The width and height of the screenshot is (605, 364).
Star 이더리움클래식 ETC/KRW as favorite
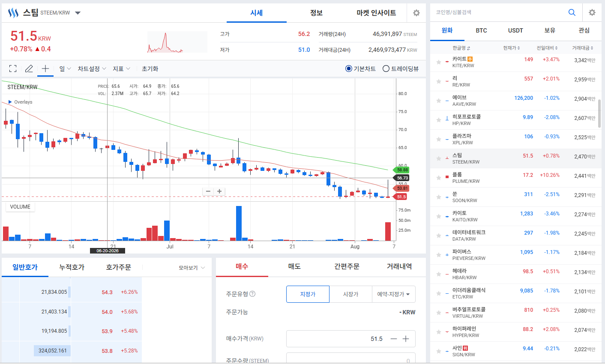[x=439, y=293]
